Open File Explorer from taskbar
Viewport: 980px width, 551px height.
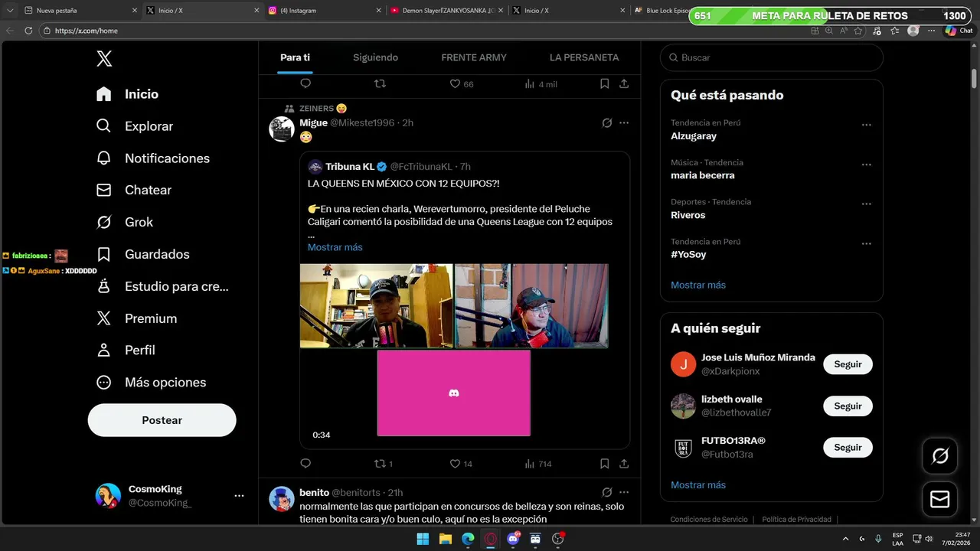pos(445,539)
